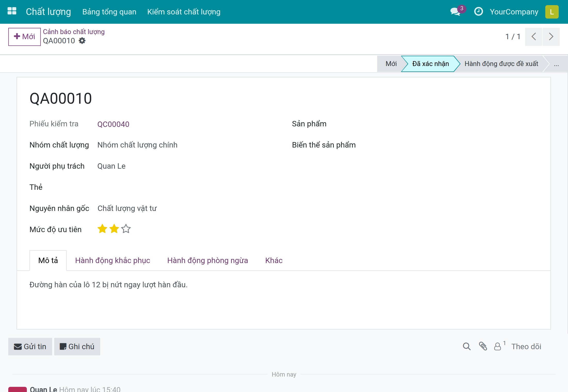Select the Hành động được đề xuất stage

pos(501,64)
